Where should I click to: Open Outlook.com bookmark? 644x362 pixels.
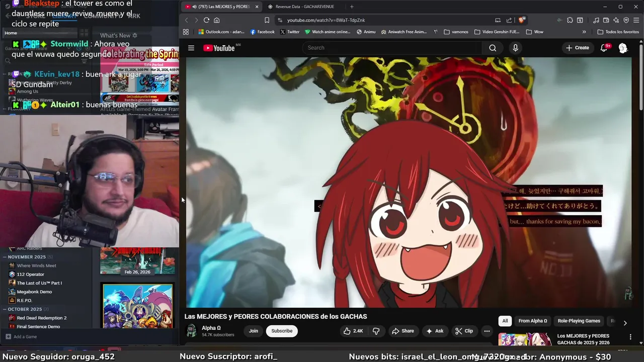221,32
